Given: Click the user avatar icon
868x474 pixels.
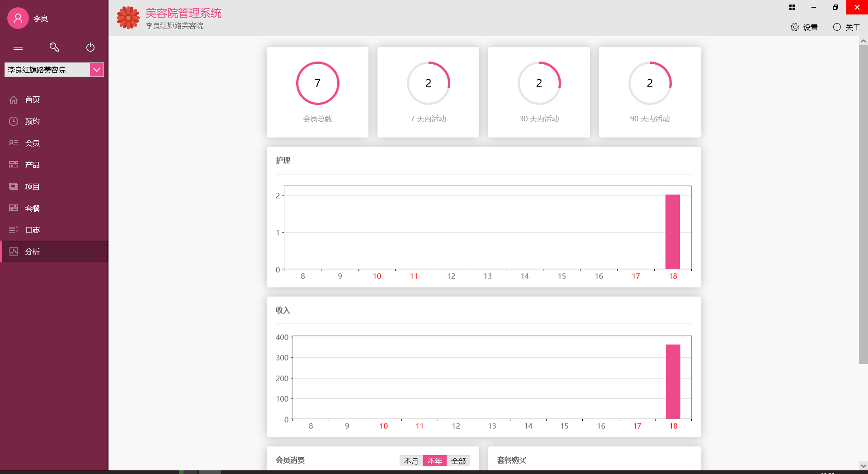Looking at the screenshot, I should [18, 18].
